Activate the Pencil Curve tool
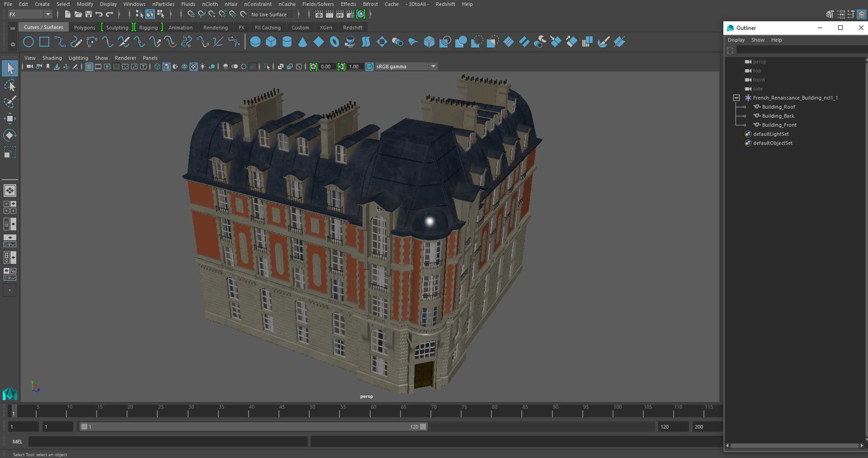 tap(76, 42)
